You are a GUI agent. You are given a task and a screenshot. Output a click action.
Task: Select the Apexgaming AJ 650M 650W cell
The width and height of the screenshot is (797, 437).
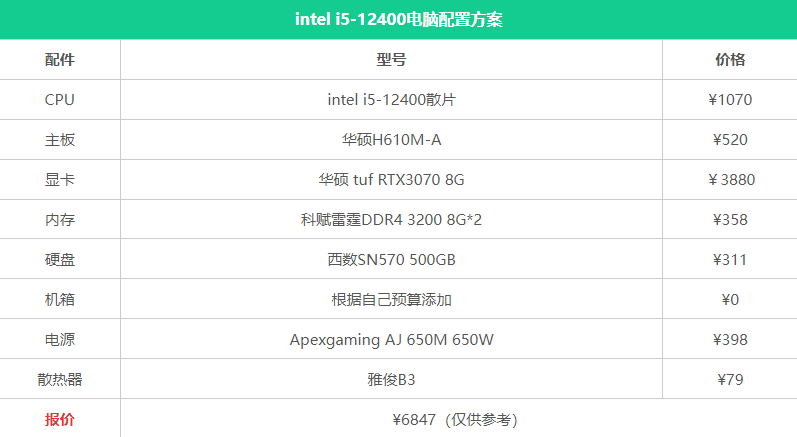(x=391, y=339)
